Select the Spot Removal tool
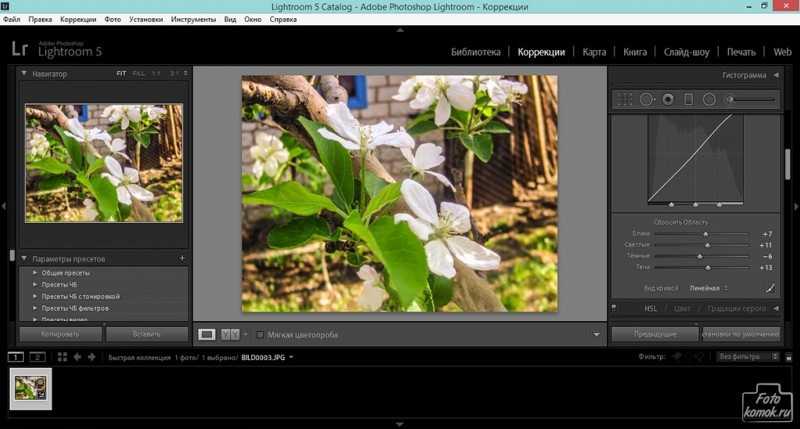The image size is (800, 429). click(x=646, y=99)
